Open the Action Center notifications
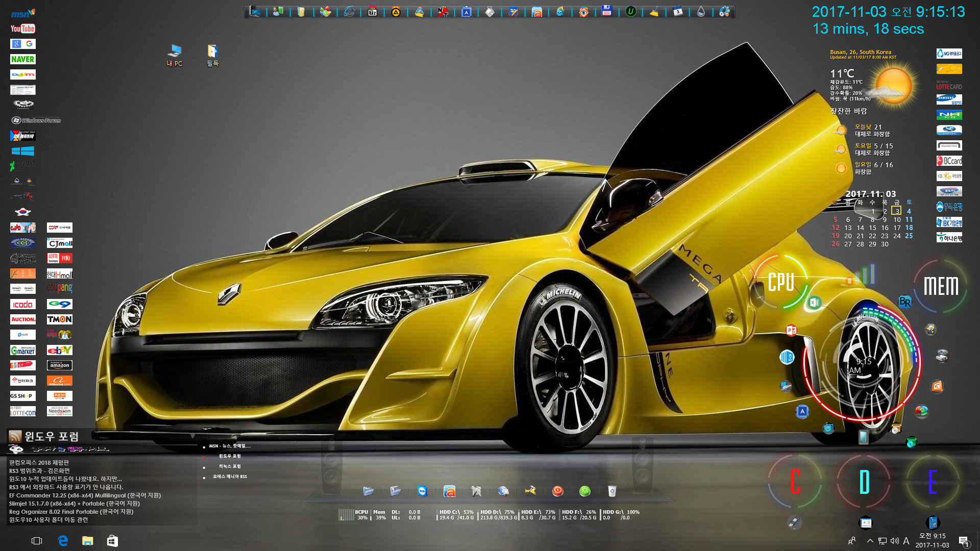980x551 pixels. click(964, 541)
